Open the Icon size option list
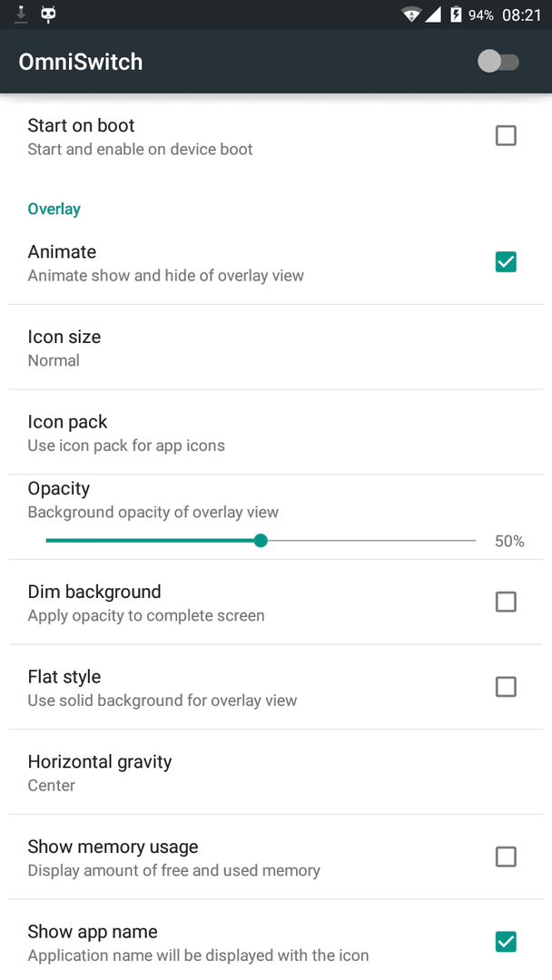Screen dimensions: 552x980 (276, 348)
